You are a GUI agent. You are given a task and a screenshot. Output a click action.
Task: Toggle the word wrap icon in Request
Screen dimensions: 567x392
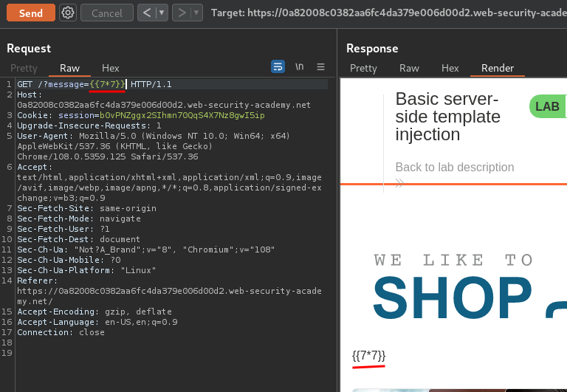278,66
